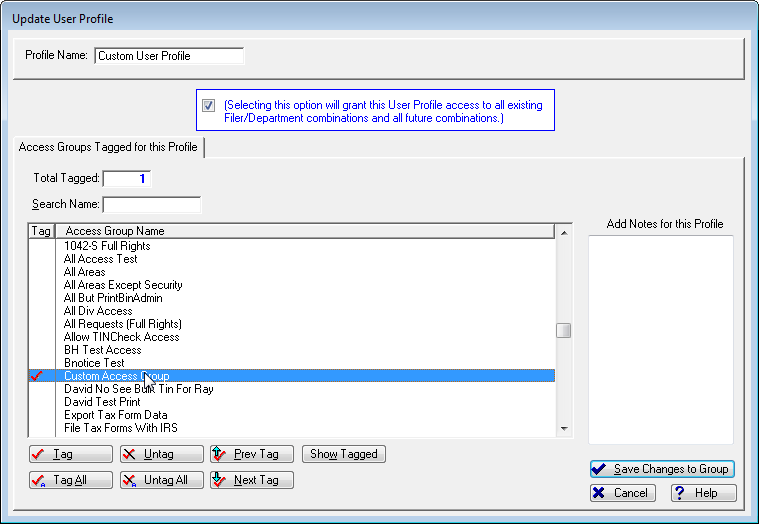The image size is (759, 524).
Task: Select the All Areas Except Security group
Action: click(x=123, y=285)
